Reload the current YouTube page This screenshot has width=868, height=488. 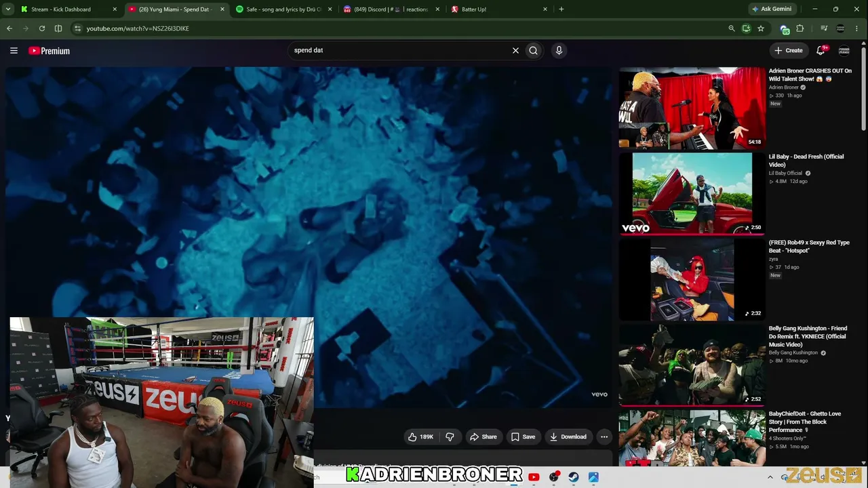tap(42, 28)
